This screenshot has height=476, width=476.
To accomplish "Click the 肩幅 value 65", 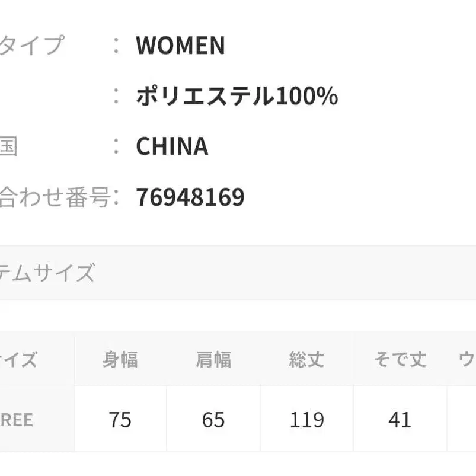I will point(213,420).
